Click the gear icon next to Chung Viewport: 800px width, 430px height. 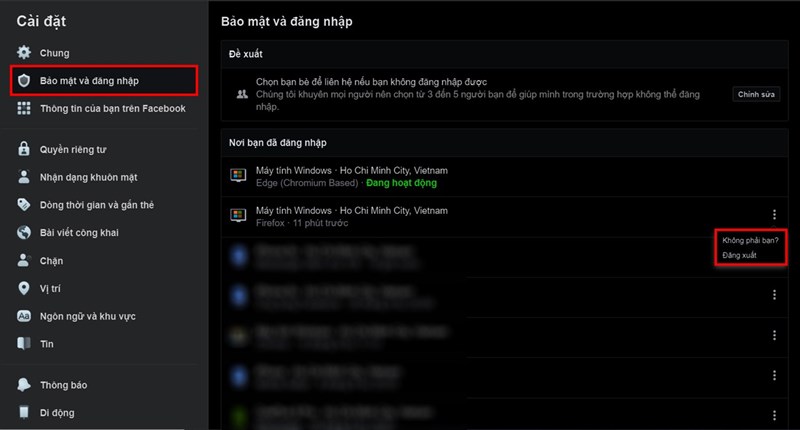point(23,53)
